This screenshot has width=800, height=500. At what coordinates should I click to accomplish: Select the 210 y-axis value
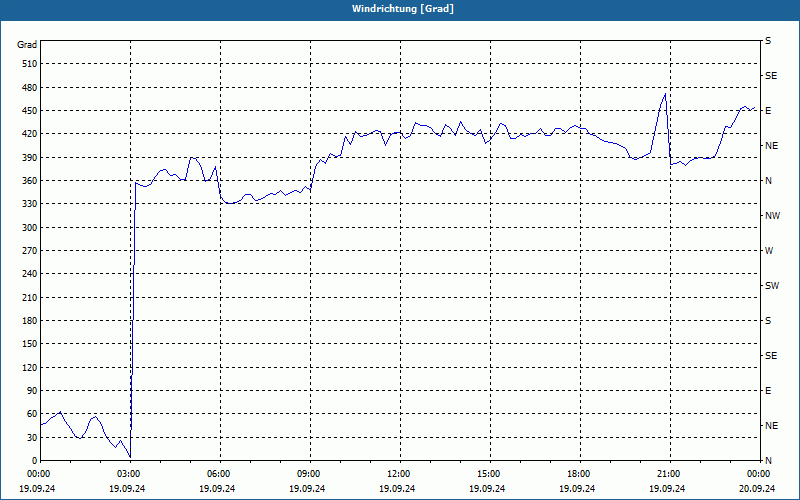coord(30,297)
